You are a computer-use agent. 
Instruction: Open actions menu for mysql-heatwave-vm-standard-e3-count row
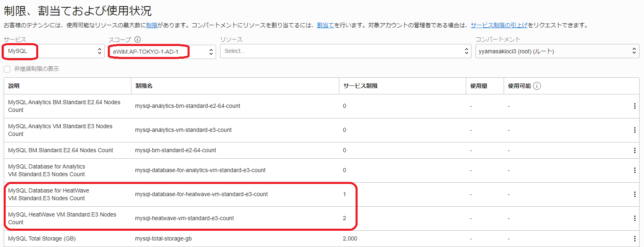634,219
